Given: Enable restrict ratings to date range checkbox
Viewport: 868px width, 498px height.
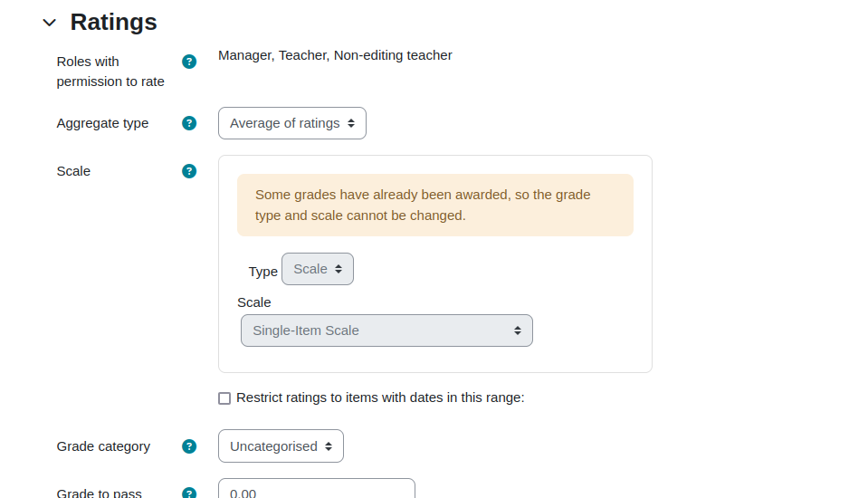Looking at the screenshot, I should point(224,398).
